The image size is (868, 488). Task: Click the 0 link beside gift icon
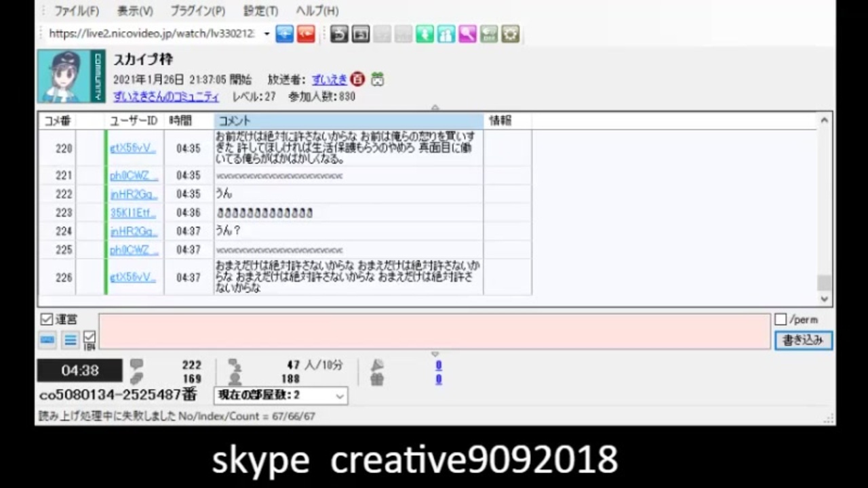click(438, 380)
